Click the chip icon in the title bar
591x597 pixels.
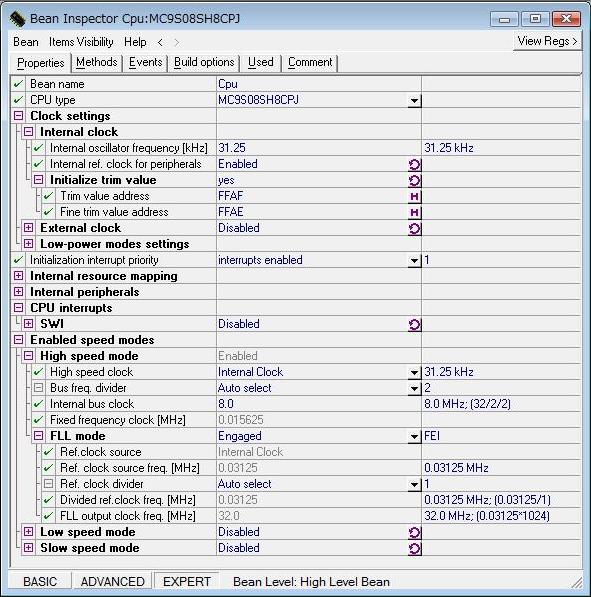[x=18, y=19]
